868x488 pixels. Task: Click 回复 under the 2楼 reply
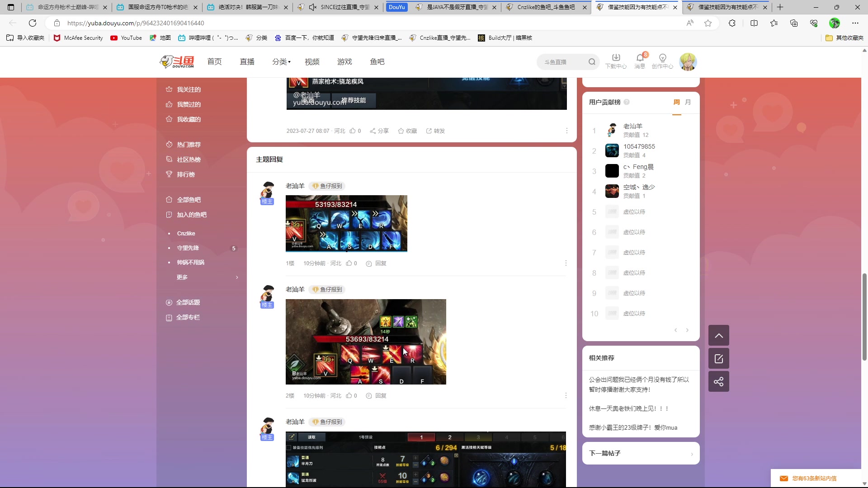[376, 396]
